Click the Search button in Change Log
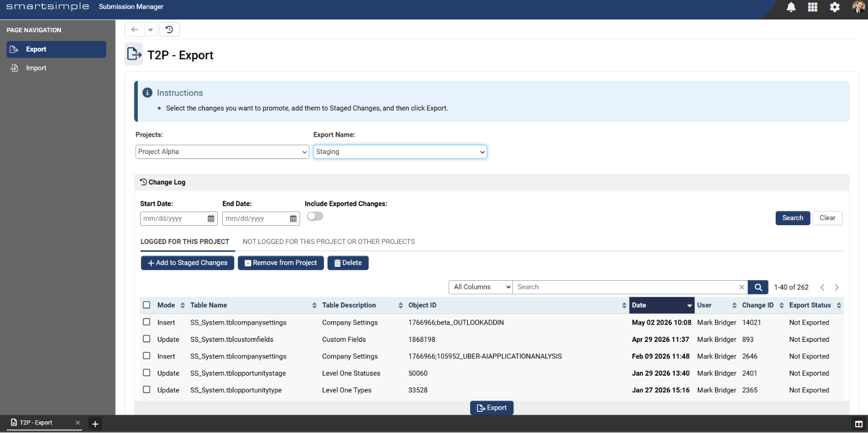This screenshot has height=433, width=868. pos(792,218)
